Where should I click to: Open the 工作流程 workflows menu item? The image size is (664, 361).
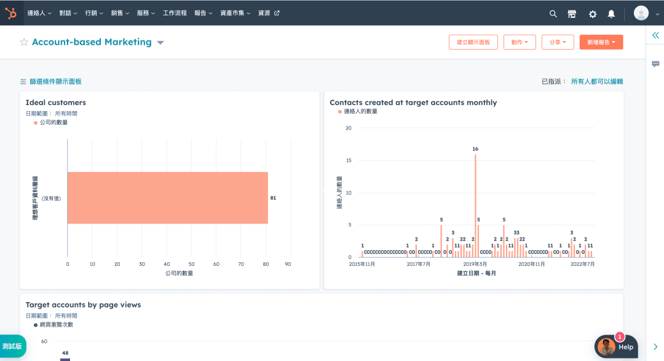(x=174, y=13)
